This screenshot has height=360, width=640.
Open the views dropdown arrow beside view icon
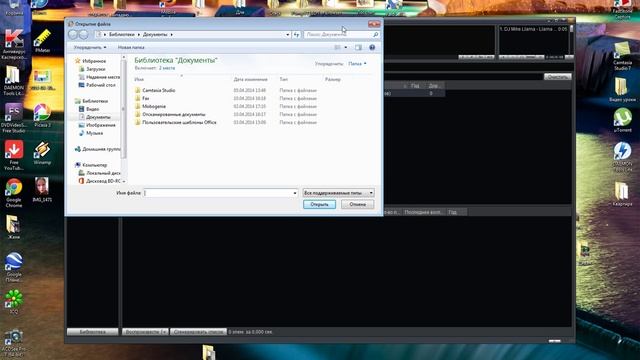(x=346, y=47)
